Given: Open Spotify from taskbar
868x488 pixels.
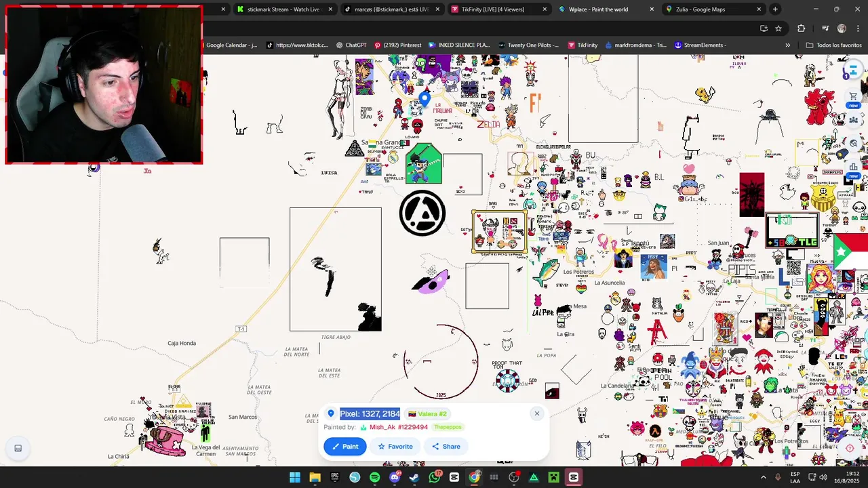Looking at the screenshot, I should coord(375,477).
